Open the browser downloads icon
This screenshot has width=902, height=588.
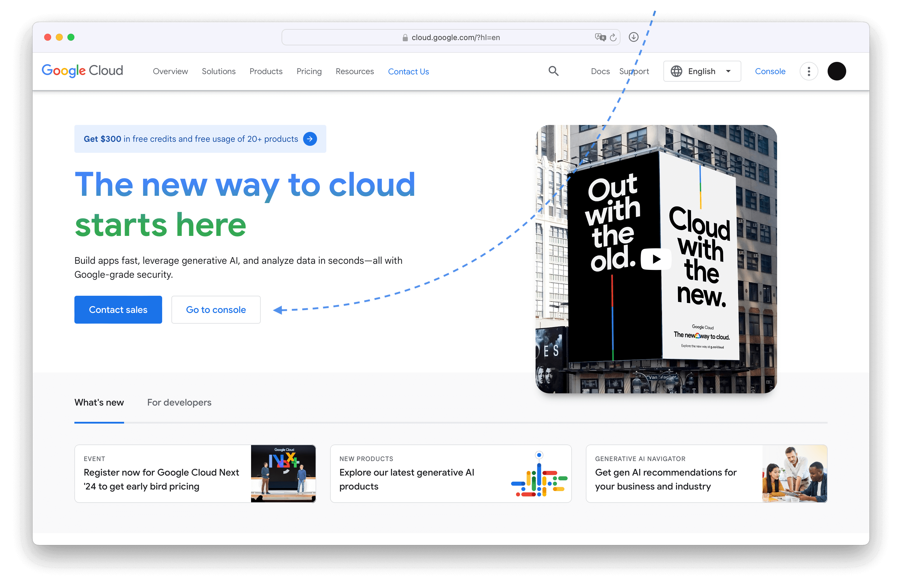tap(633, 37)
